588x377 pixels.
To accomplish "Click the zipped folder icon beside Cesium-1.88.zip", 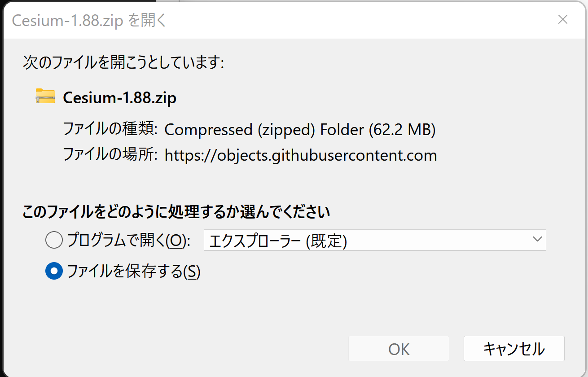I will (45, 96).
